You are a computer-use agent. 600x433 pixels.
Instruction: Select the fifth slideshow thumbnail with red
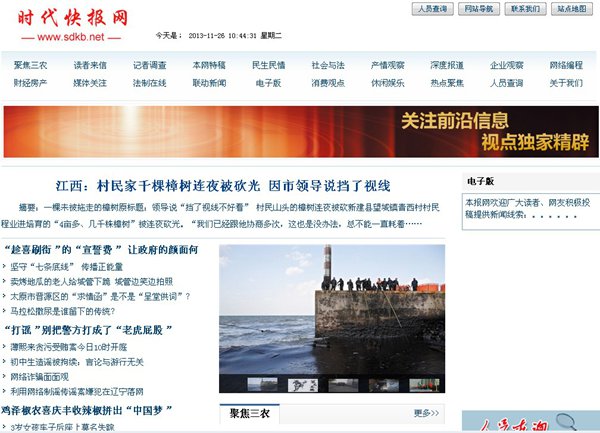pos(424,384)
